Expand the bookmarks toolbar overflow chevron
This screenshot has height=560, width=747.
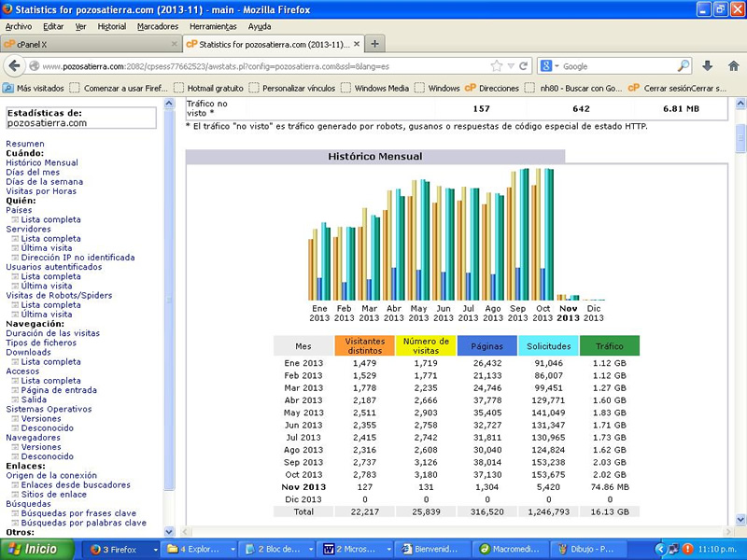click(738, 88)
